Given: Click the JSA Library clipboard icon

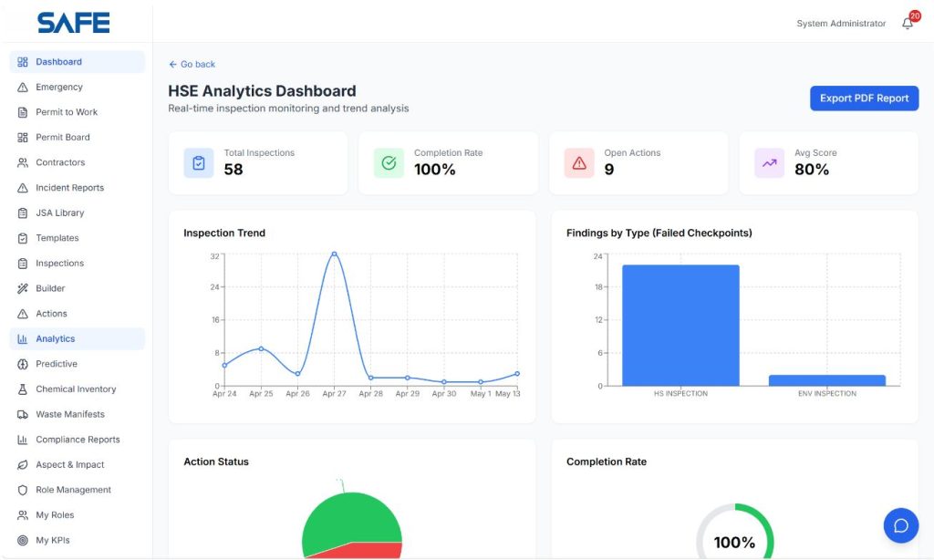Looking at the screenshot, I should point(23,213).
